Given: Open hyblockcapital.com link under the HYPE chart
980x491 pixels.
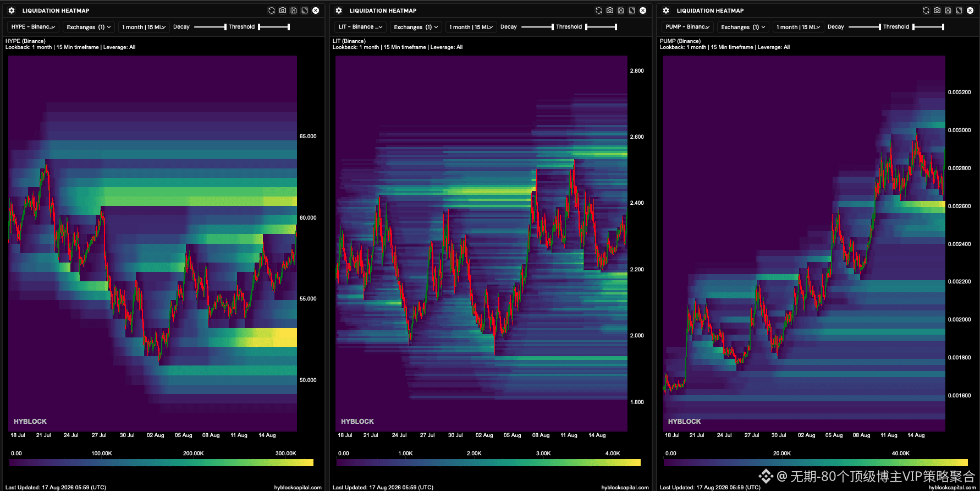Looking at the screenshot, I should coord(298,488).
